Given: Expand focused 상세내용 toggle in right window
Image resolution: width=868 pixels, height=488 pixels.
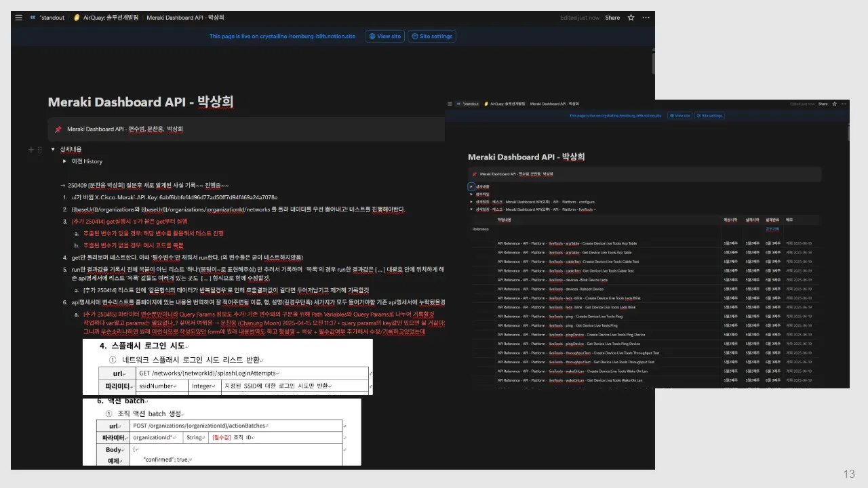Looking at the screenshot, I should [x=471, y=186].
